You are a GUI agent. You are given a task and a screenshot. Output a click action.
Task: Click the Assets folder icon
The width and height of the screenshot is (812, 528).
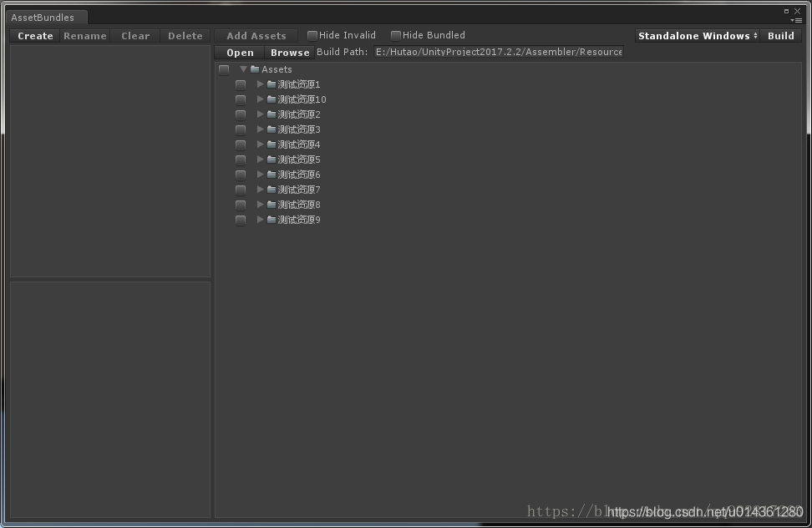[x=255, y=69]
